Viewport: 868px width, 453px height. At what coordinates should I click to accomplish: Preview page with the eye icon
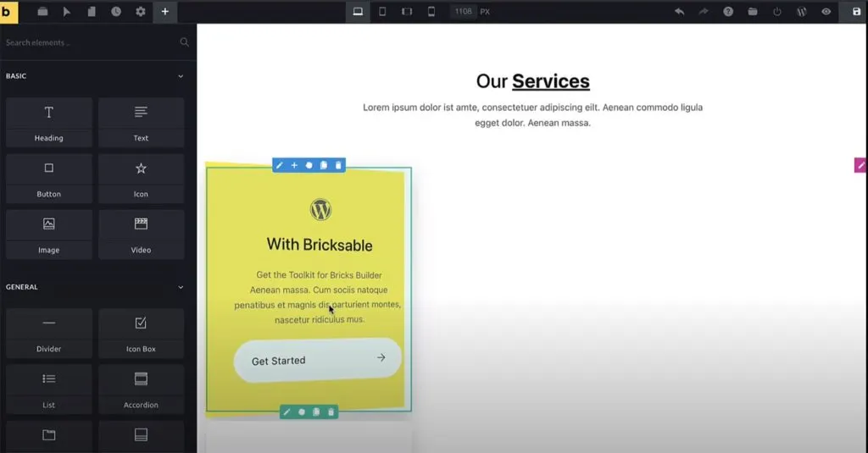pyautogui.click(x=826, y=12)
